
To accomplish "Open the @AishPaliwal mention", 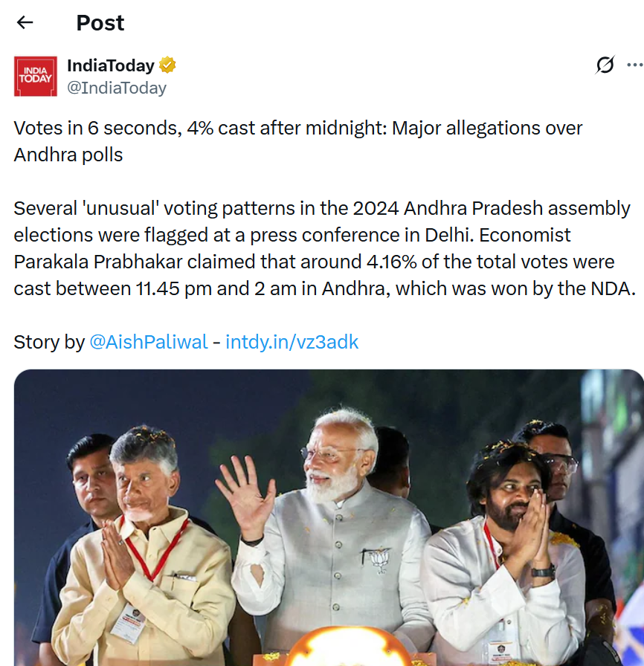I will tap(149, 342).
